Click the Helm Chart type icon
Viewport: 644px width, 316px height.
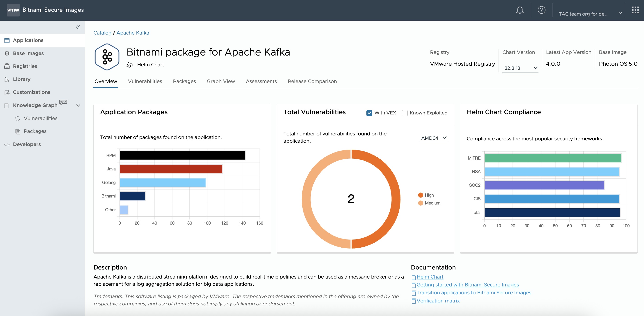[129, 65]
